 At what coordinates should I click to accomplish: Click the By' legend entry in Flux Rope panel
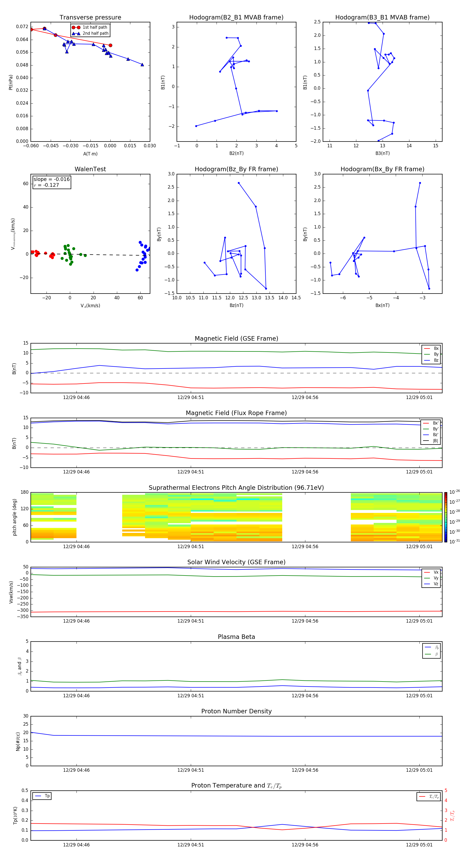click(x=431, y=429)
